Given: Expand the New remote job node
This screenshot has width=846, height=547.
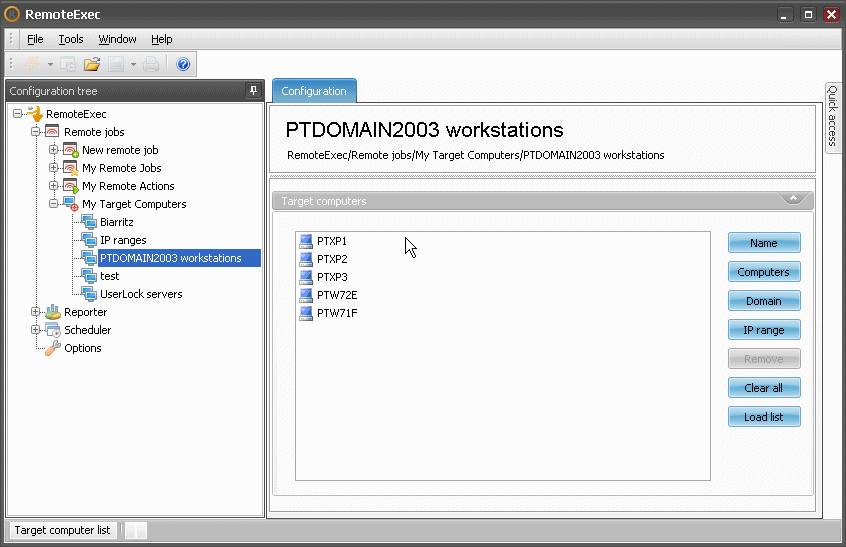Looking at the screenshot, I should 53,149.
